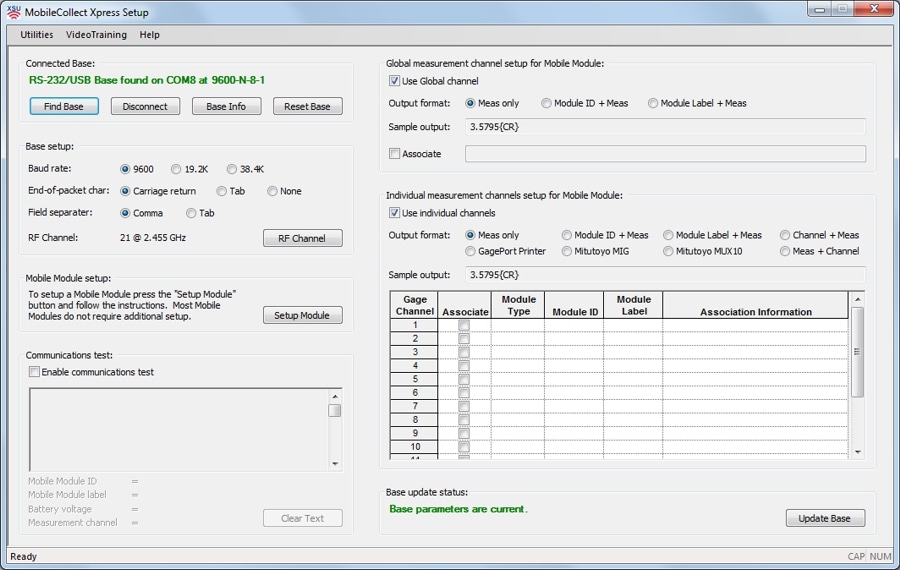Check Associate box for gage channel 3
Screen dimensions: 900x570
(x=464, y=352)
